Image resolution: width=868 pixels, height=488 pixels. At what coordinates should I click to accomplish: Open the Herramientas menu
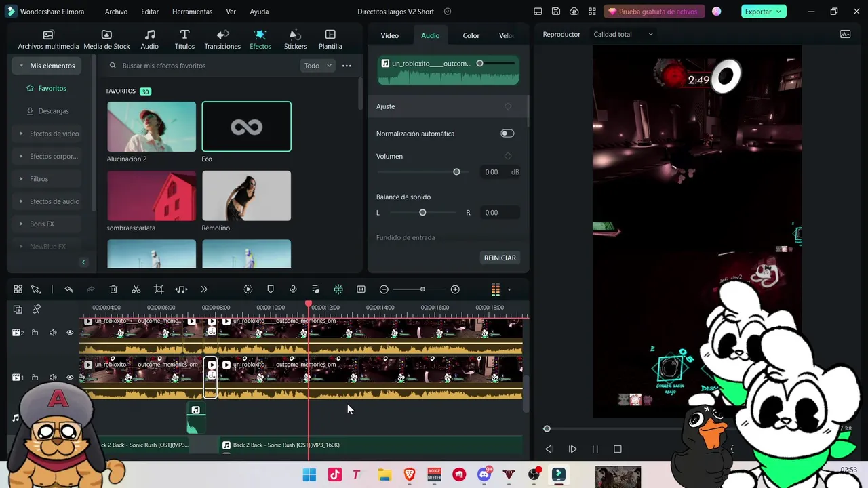pyautogui.click(x=192, y=12)
